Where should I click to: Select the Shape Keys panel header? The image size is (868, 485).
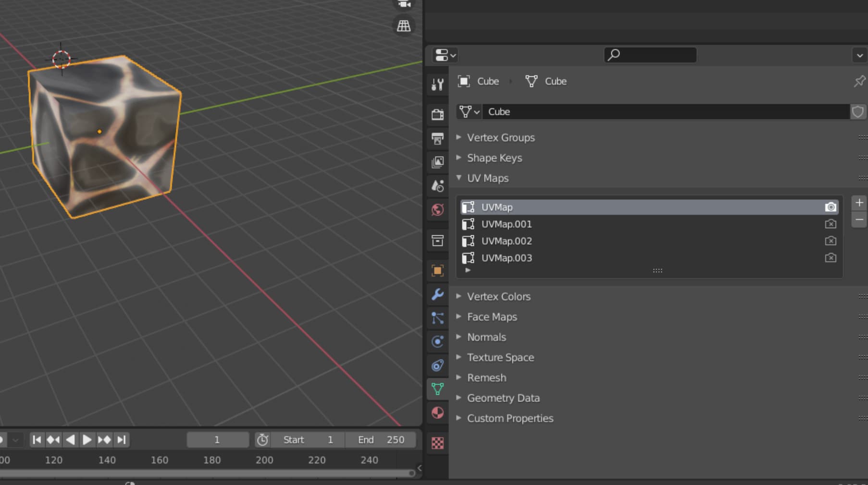pos(494,158)
